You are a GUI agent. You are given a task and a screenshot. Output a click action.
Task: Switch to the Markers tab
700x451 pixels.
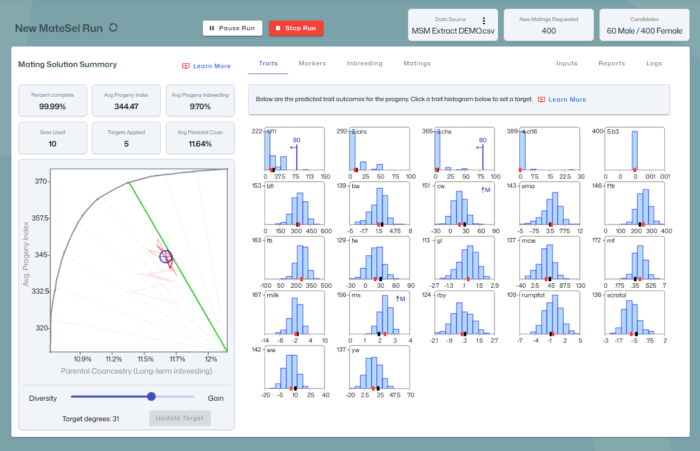(x=312, y=63)
